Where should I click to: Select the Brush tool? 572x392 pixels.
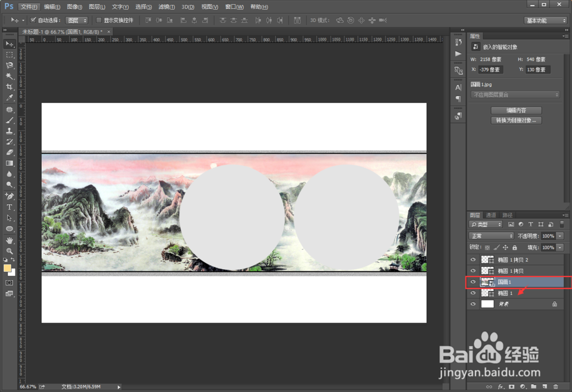point(10,120)
